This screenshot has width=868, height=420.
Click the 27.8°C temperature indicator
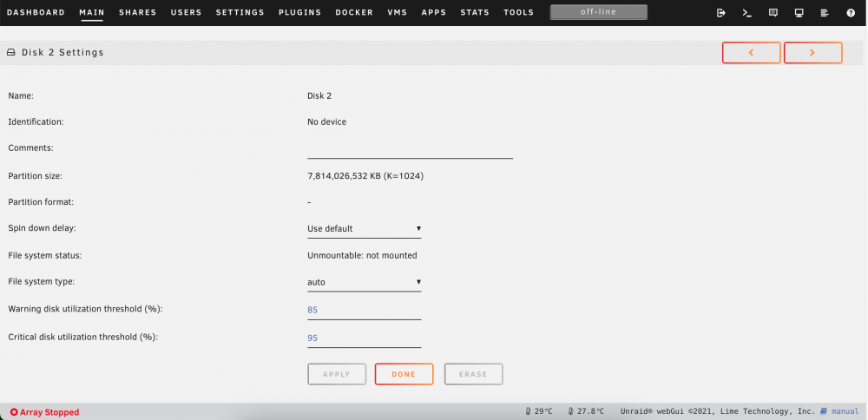tap(586, 411)
